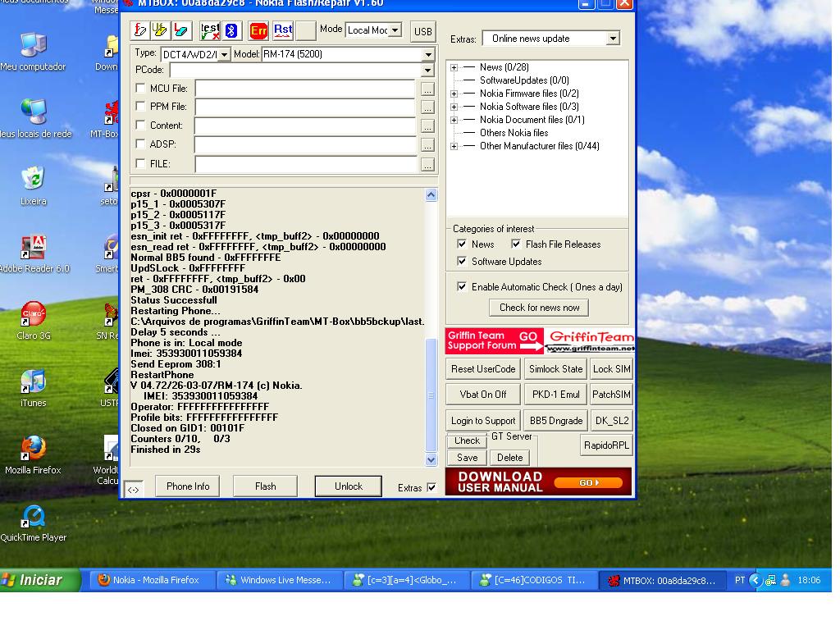Uncheck the Software Updates checkbox
Viewport: 840px width, 630px height.
click(x=462, y=262)
